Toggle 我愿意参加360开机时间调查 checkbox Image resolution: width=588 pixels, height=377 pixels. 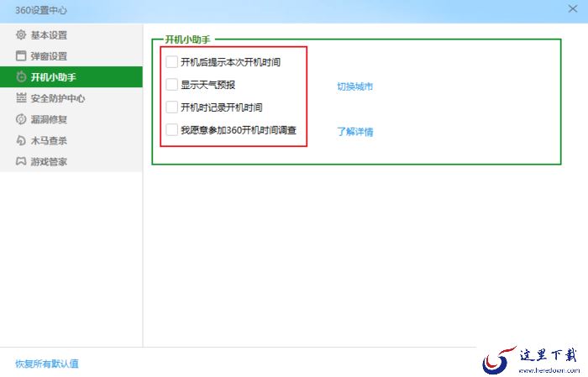click(x=171, y=129)
